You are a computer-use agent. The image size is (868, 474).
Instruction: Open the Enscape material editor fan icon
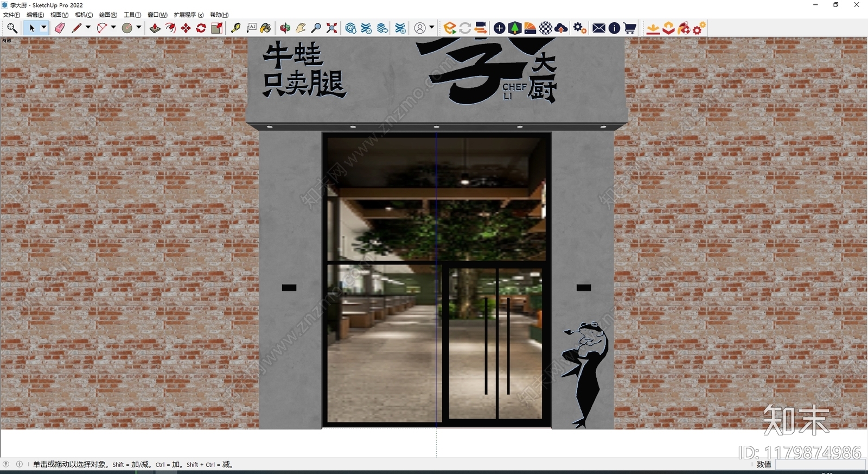[530, 28]
